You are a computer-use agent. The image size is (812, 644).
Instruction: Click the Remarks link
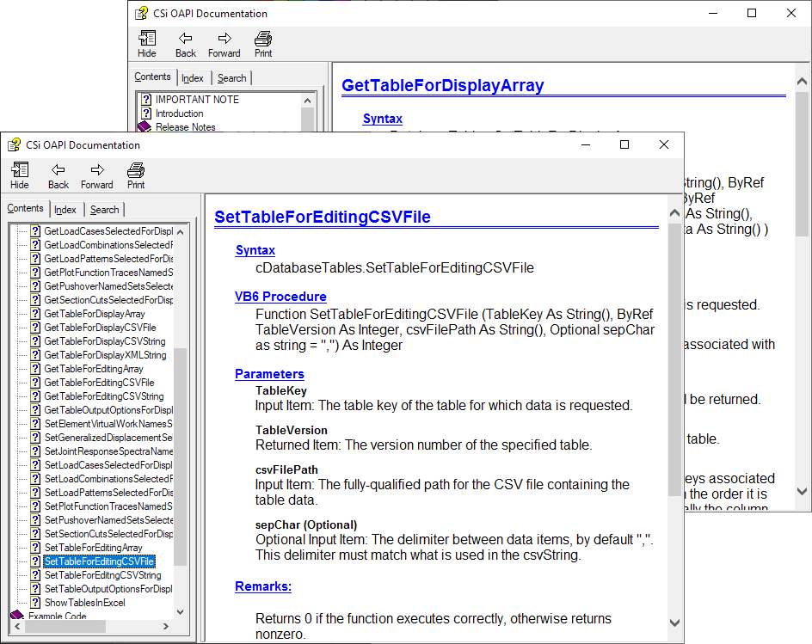263,586
